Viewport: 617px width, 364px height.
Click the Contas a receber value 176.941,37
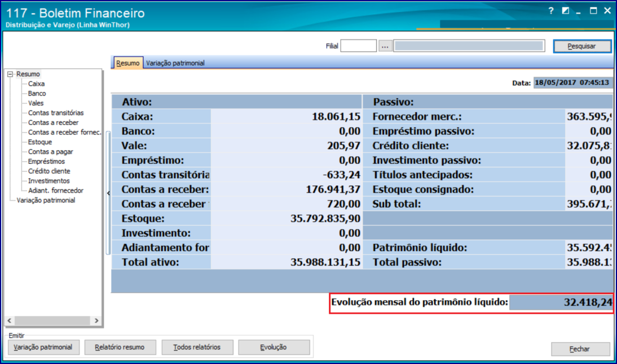point(333,189)
